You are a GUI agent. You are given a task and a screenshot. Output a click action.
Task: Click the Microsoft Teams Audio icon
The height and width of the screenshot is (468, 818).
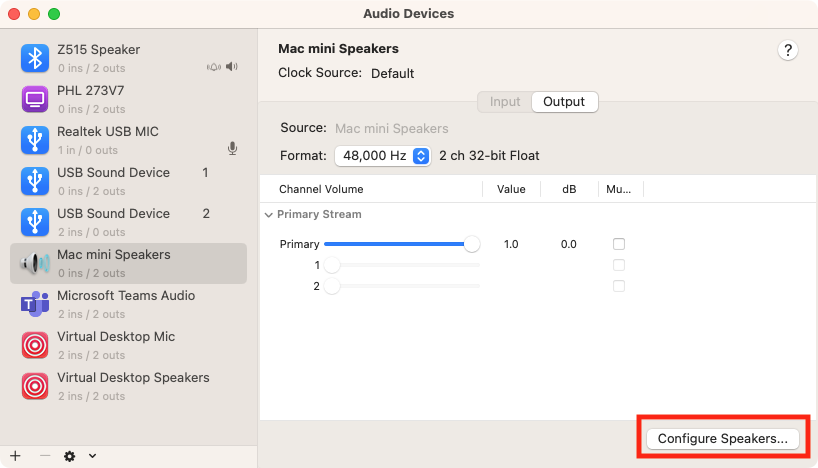35,304
